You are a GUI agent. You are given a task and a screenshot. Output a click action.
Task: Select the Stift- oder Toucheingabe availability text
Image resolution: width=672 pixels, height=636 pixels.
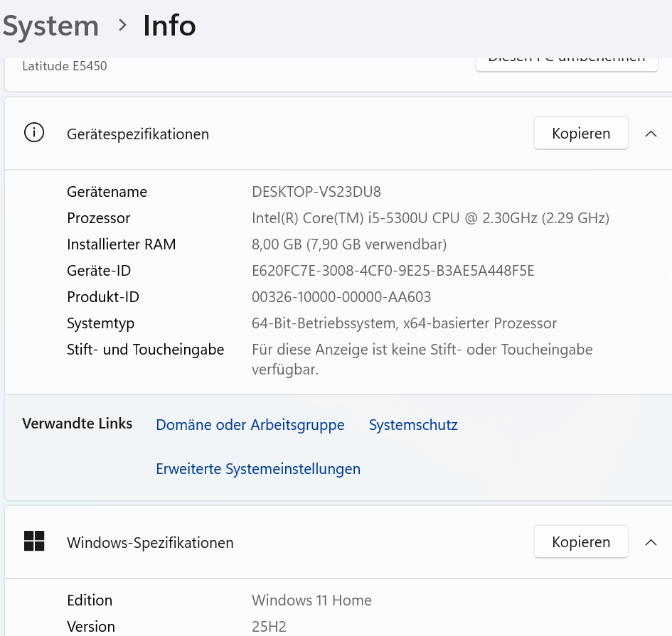pos(422,360)
